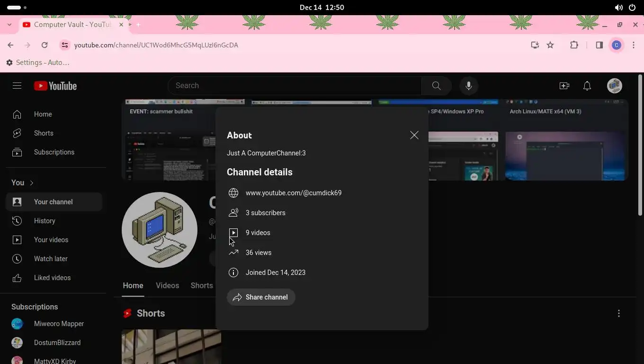The width and height of the screenshot is (644, 364).
Task: Click the 9 videos text
Action: click(x=258, y=233)
